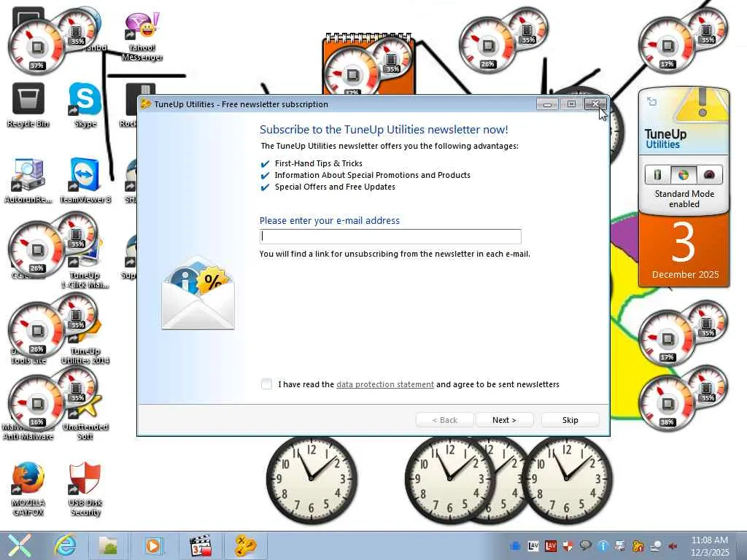Click the envelope newsletter image in dialog
The image size is (747, 560).
(x=198, y=292)
